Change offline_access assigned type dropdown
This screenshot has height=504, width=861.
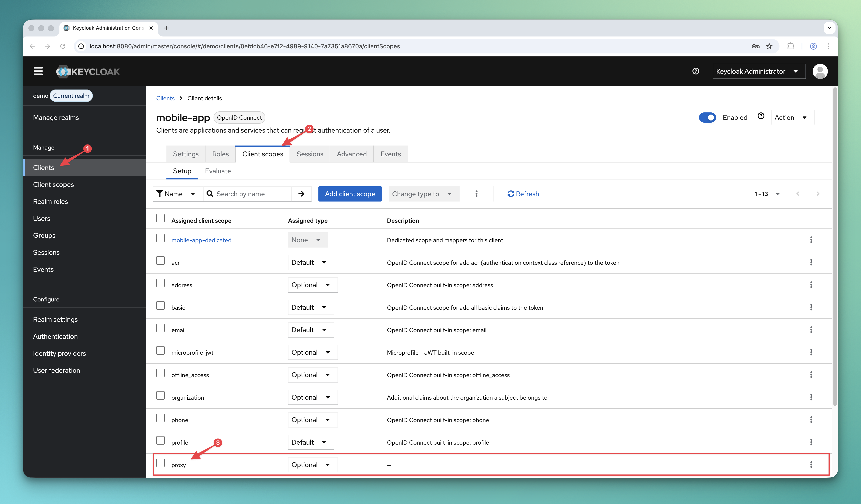point(313,375)
